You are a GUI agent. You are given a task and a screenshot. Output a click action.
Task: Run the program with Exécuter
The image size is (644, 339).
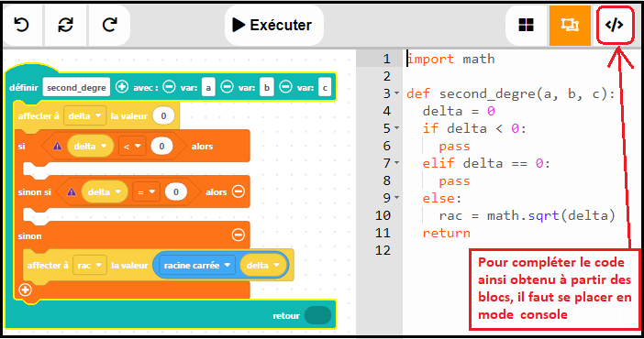coord(274,25)
